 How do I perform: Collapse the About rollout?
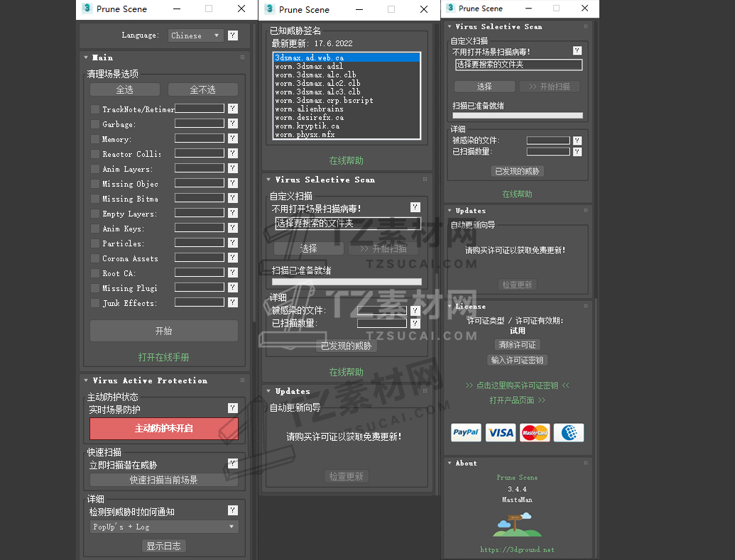(x=450, y=463)
